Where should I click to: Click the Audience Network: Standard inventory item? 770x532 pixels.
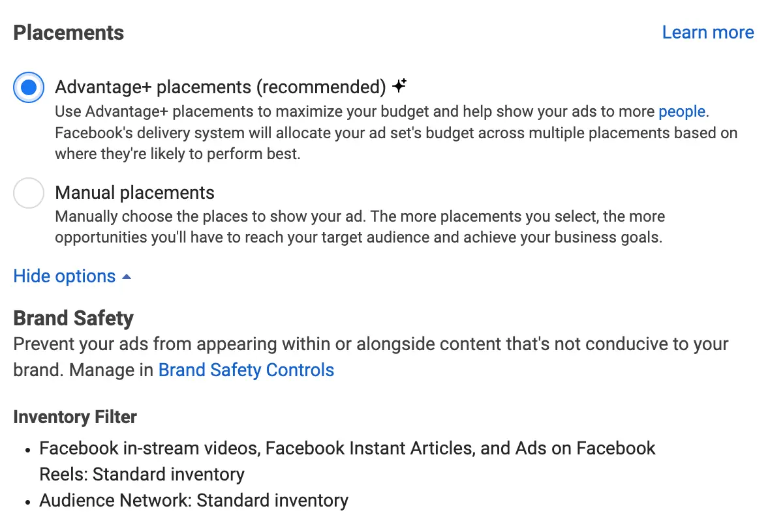point(194,501)
